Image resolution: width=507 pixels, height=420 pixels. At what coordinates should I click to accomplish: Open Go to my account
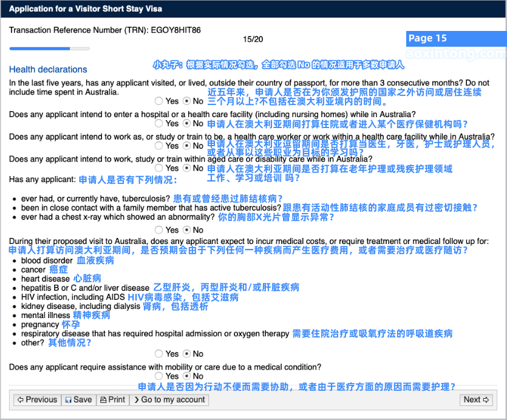169,399
